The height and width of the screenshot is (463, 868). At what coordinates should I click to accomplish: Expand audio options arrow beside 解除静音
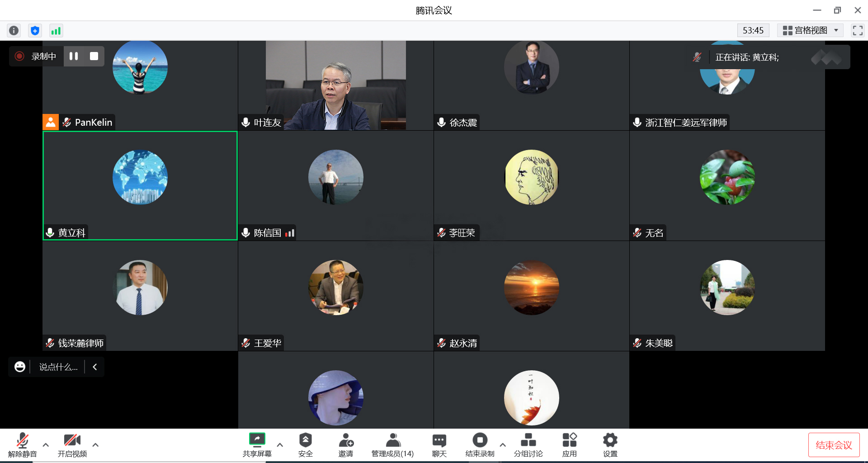(46, 445)
